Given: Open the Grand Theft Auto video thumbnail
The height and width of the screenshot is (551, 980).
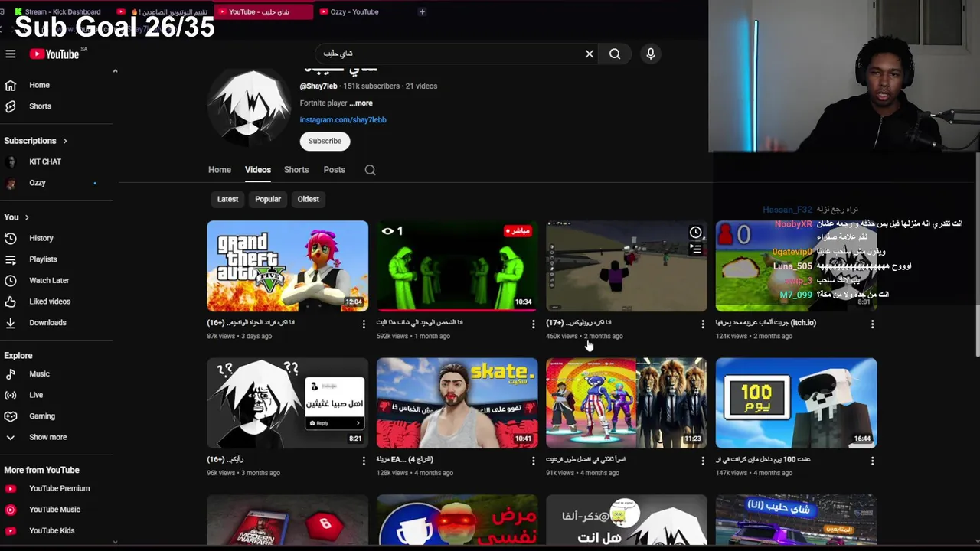Looking at the screenshot, I should tap(287, 266).
